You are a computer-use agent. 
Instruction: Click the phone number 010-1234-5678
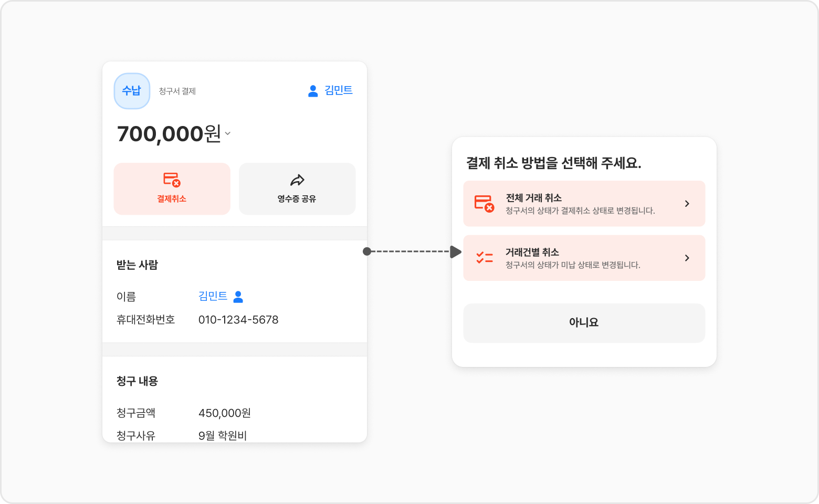[238, 320]
